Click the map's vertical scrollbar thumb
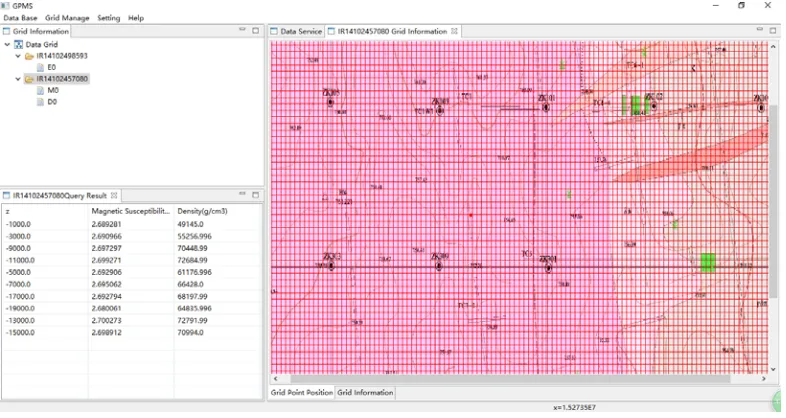This screenshot has width=786, height=418. tap(773, 203)
